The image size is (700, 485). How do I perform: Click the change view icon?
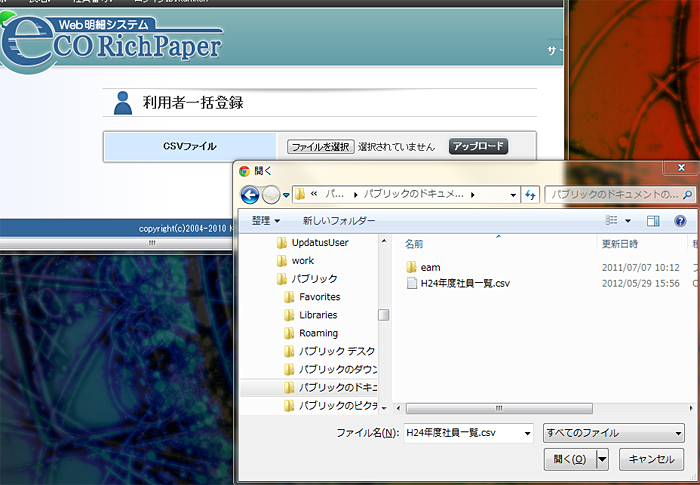coord(611,220)
